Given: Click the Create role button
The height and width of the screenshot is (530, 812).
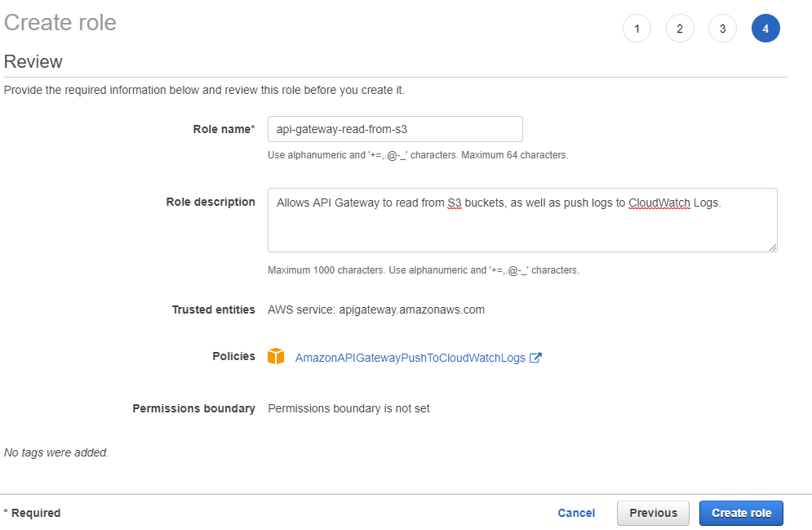Looking at the screenshot, I should (x=741, y=513).
